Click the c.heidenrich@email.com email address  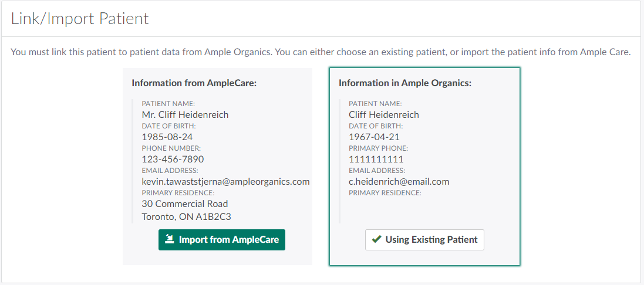point(399,181)
